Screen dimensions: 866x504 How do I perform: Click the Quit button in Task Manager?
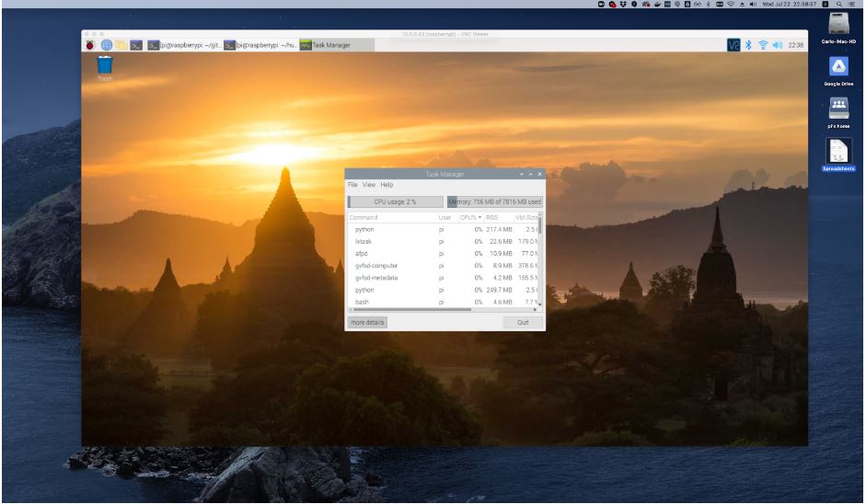pos(523,323)
